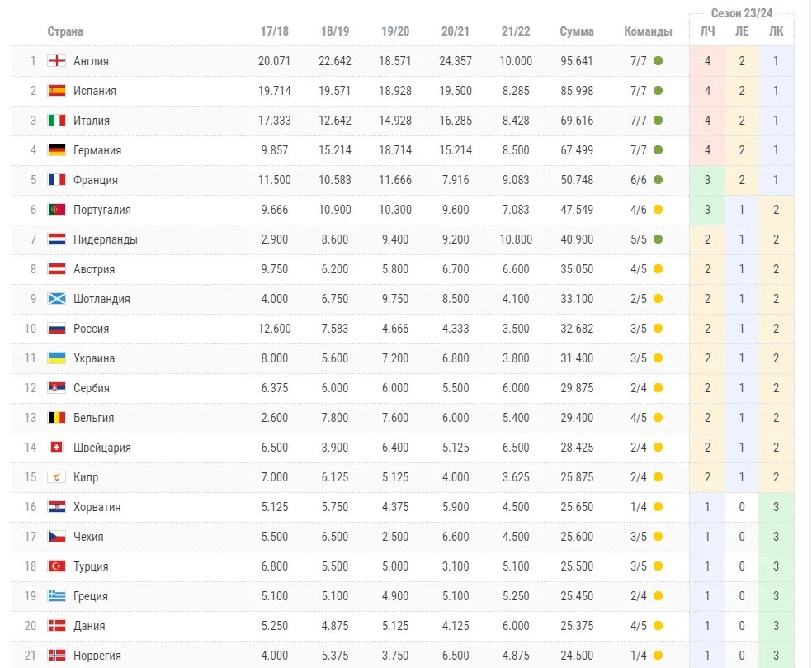
Task: Sort table by the Сумма column
Action: (576, 31)
